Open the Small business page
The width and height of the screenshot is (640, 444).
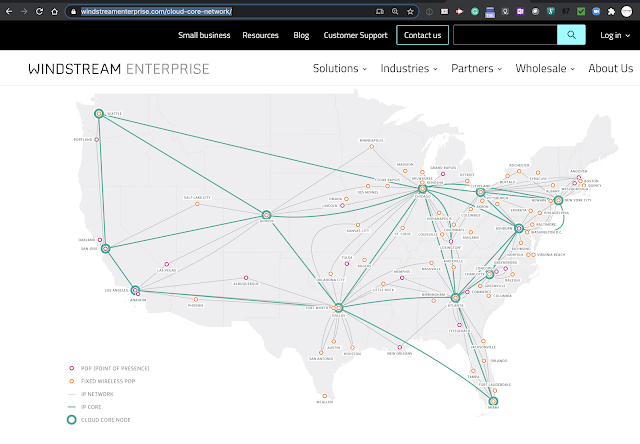204,35
